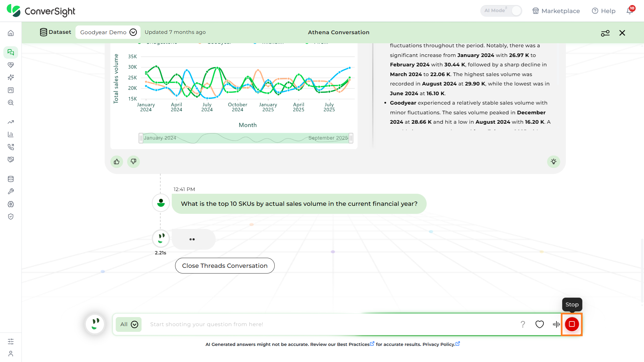Open the user profile icon at bottom
The image size is (644, 362).
[11, 354]
